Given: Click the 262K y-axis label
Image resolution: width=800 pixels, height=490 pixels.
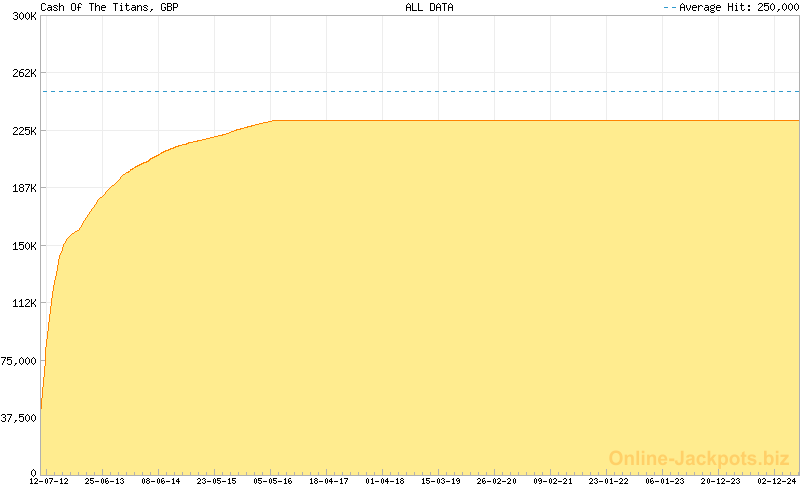Looking at the screenshot, I should pos(24,73).
